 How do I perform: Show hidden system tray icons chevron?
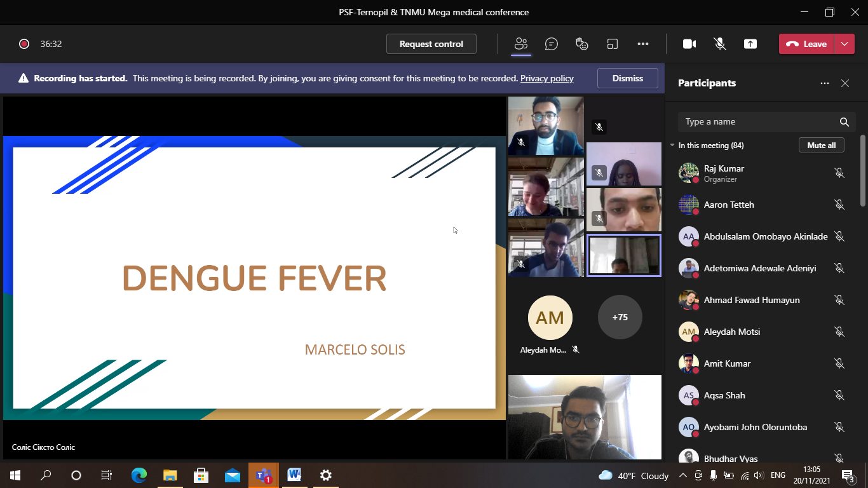(x=683, y=475)
